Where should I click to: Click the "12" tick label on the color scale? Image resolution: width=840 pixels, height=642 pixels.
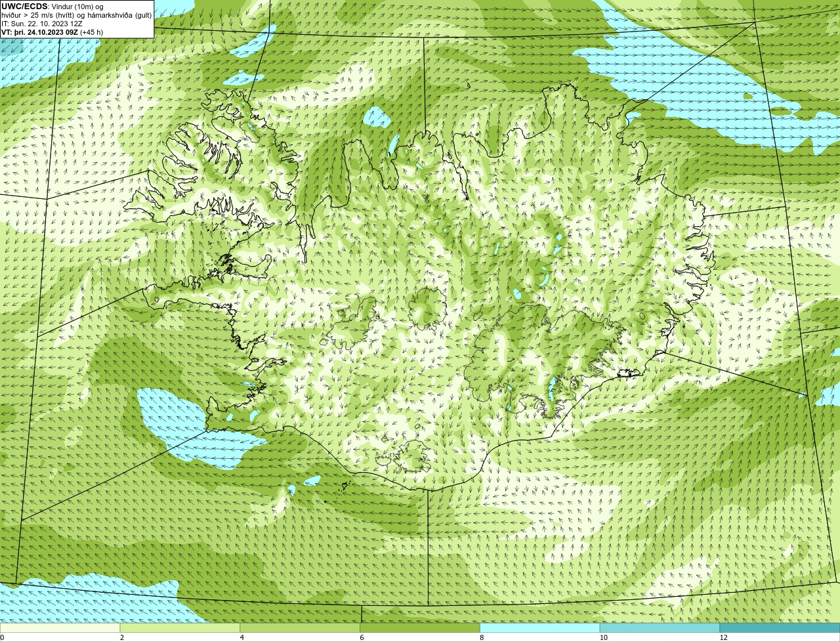[723, 637]
